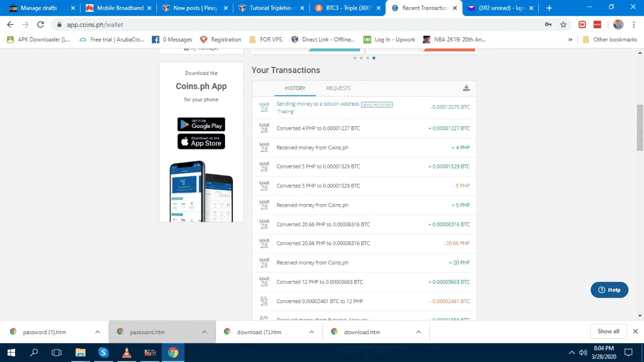
Task: Open the Other bookmarks folder
Action: pyautogui.click(x=610, y=39)
